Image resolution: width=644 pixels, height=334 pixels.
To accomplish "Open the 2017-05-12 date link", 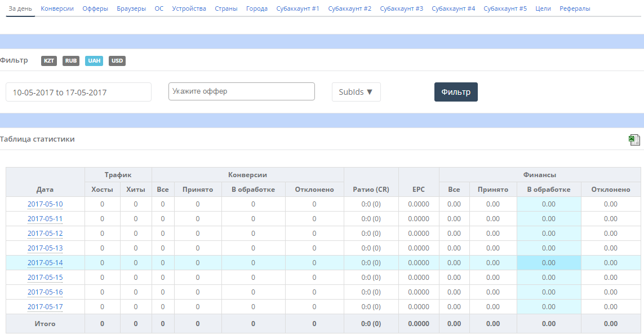I will [45, 233].
